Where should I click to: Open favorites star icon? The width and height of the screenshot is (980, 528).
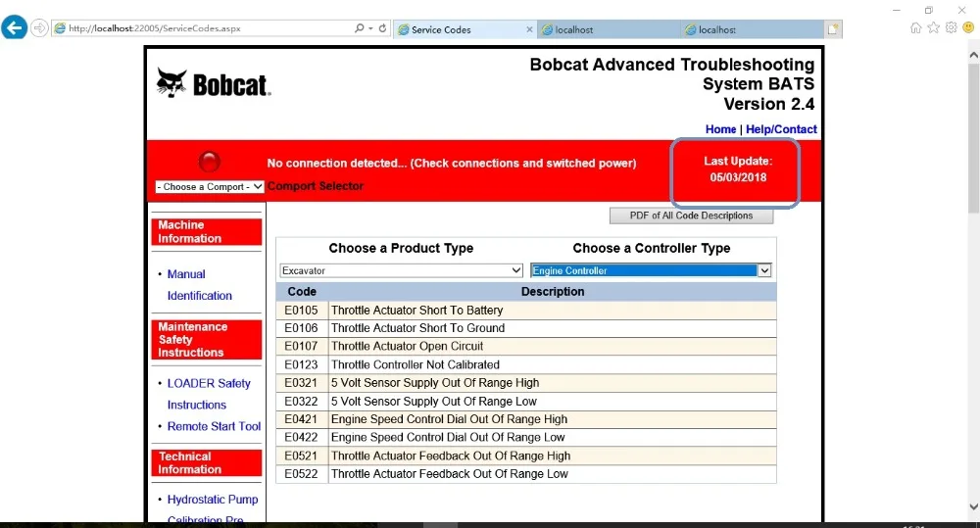click(x=933, y=27)
